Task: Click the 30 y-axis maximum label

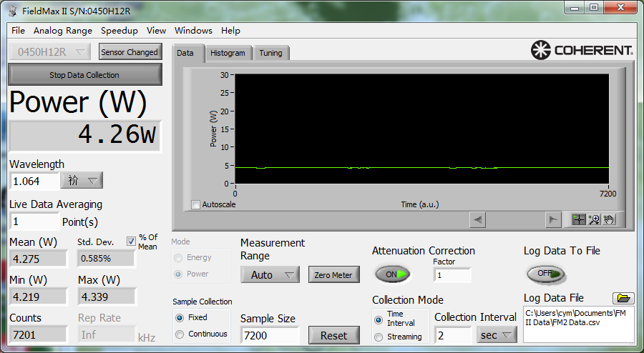Action: (224, 75)
